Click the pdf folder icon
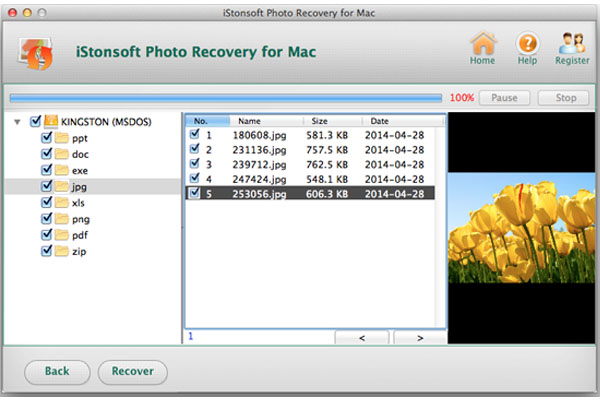Viewport: 600px width, 403px height. (x=62, y=235)
